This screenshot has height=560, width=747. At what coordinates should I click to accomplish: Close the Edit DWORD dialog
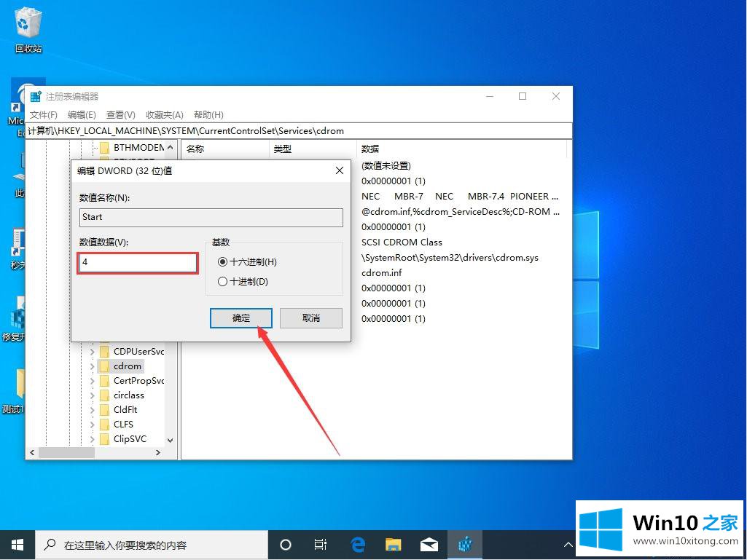click(339, 170)
